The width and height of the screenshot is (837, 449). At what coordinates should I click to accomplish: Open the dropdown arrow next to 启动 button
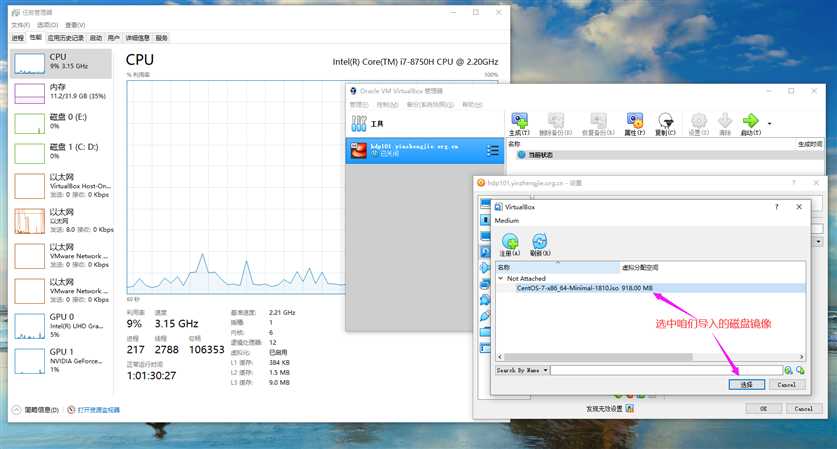[769, 124]
